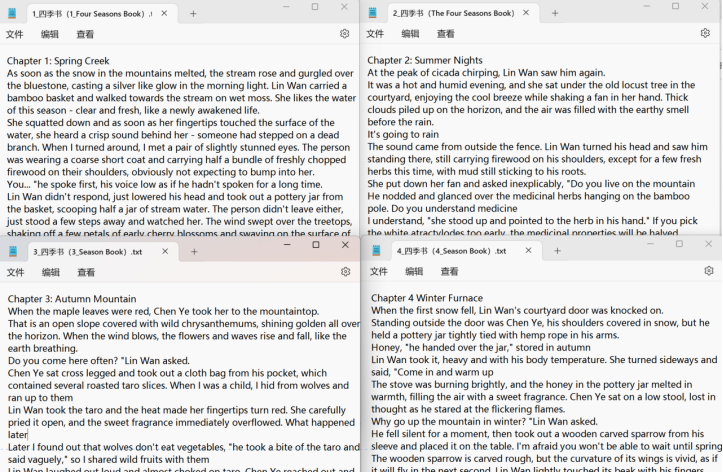Minimize the Chapter 1 Spring Creek window
723x472 pixels.
point(286,7)
